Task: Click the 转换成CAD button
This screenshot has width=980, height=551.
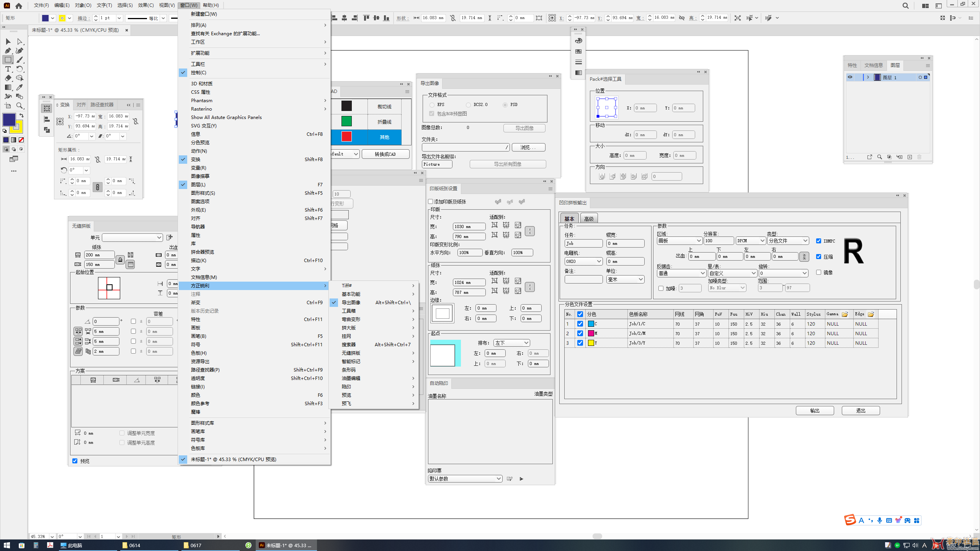Action: click(x=385, y=154)
